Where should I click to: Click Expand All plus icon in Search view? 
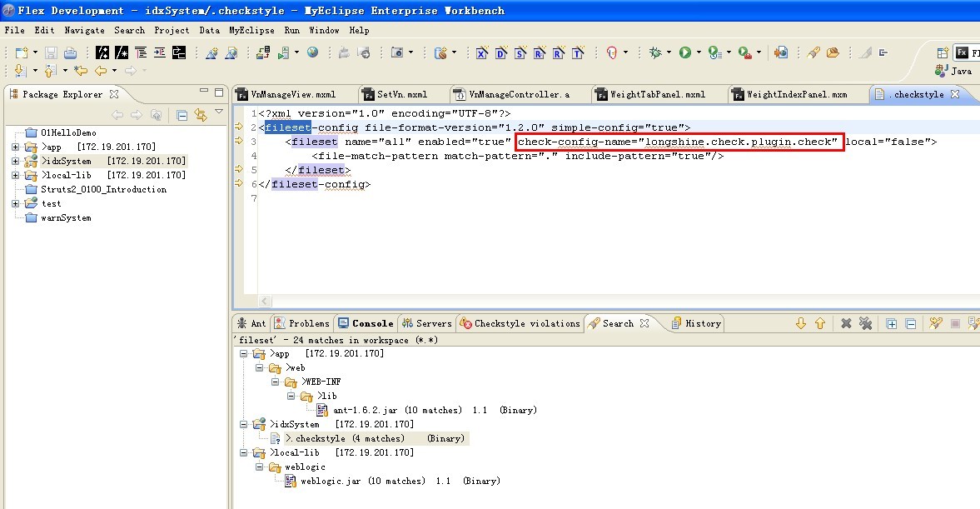[891, 323]
